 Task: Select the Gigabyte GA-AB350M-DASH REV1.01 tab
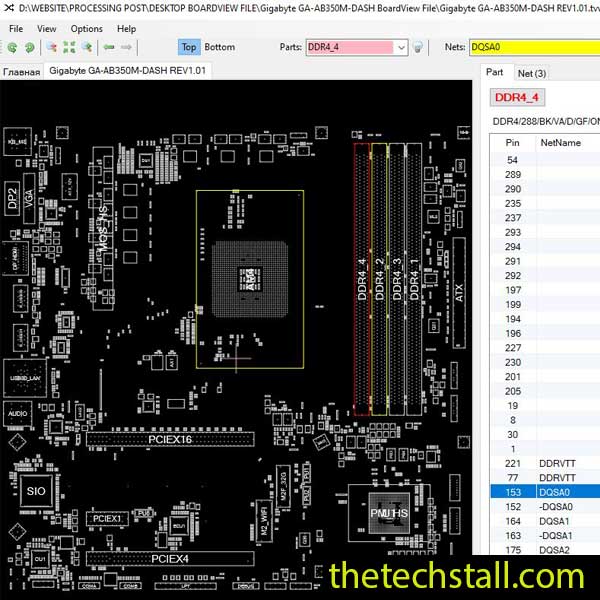127,71
